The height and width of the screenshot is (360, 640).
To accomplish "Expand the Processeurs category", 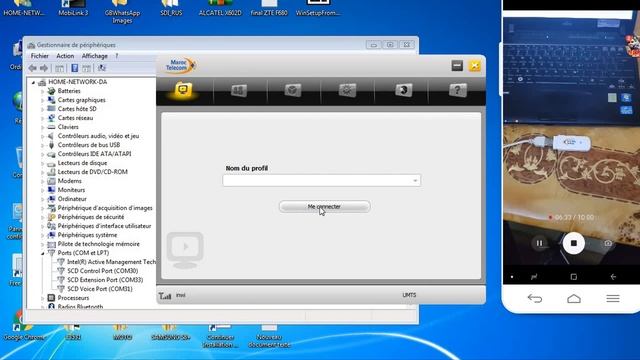I will click(x=42, y=298).
